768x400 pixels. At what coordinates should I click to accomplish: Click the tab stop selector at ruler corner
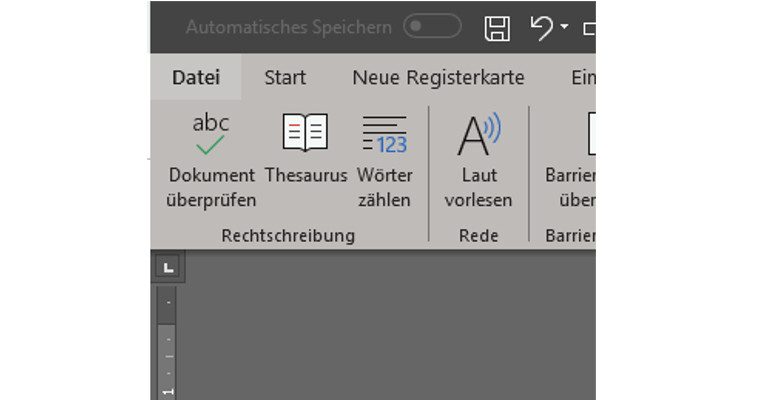pos(167,267)
